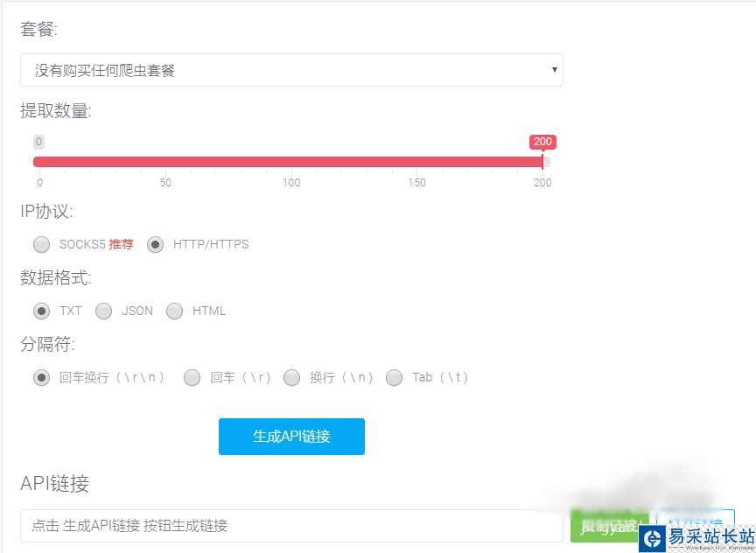The height and width of the screenshot is (553, 756).
Task: Select 换行 (\n) separator
Action: tap(291, 377)
